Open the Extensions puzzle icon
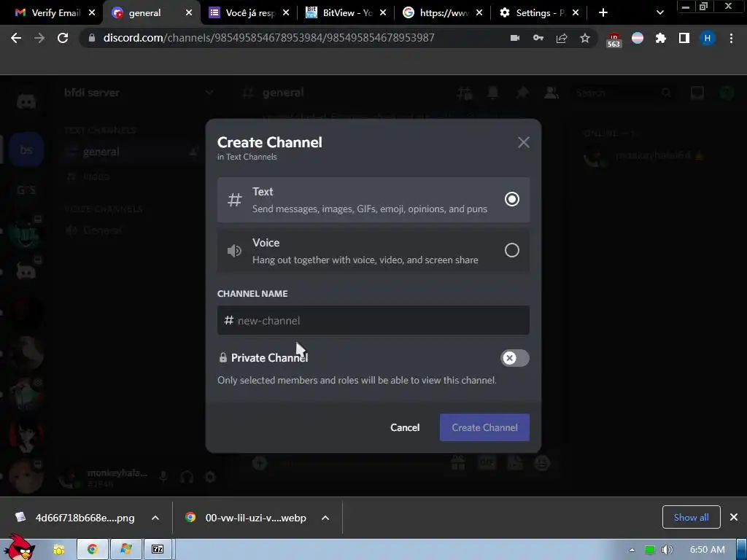The width and height of the screenshot is (747, 560). 661,38
